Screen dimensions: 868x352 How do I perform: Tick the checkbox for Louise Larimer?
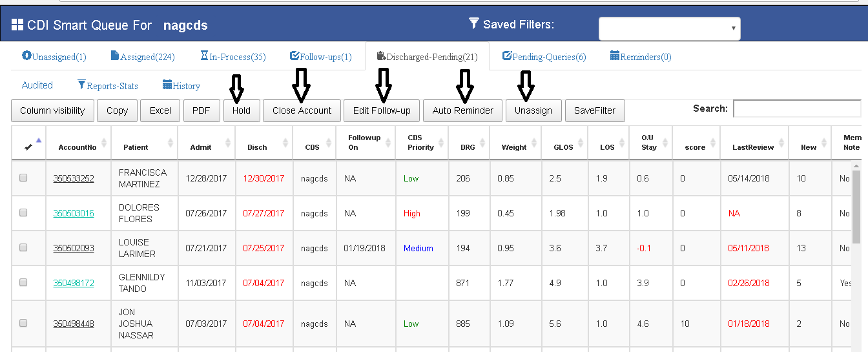23,248
